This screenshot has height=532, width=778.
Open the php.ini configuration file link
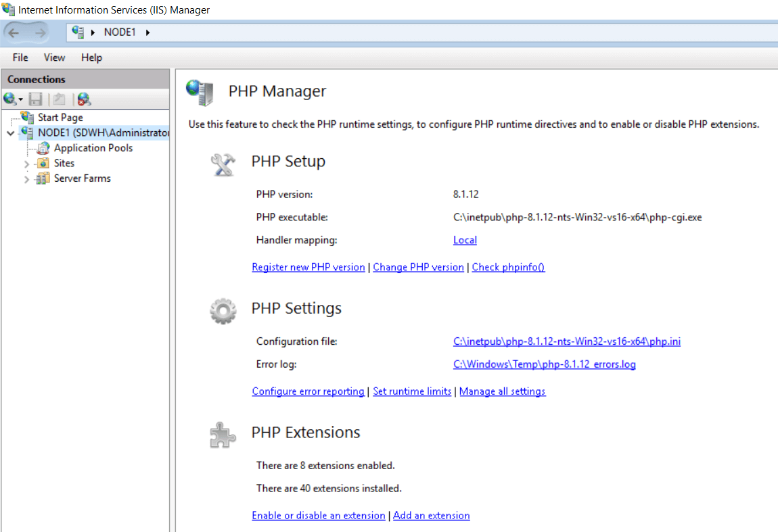pos(566,341)
